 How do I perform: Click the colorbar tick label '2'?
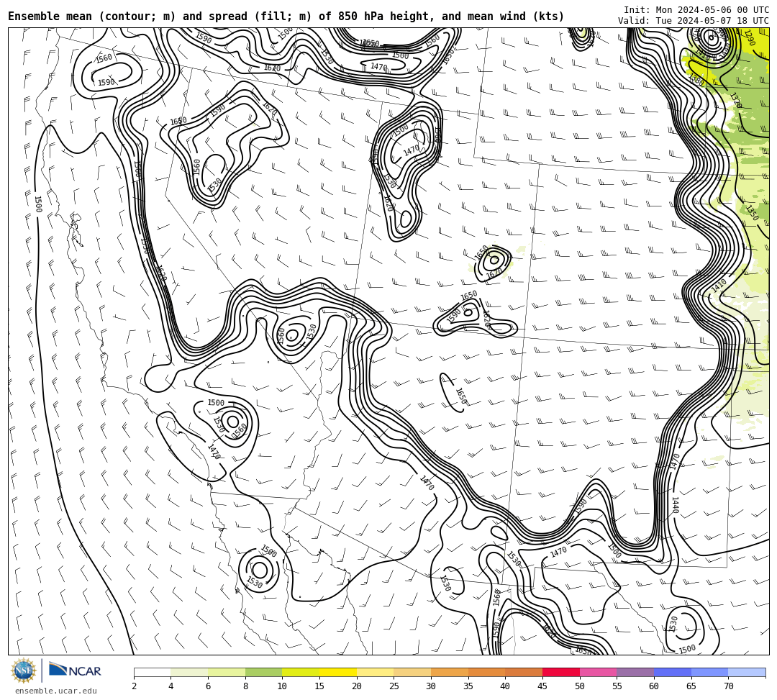[134, 686]
